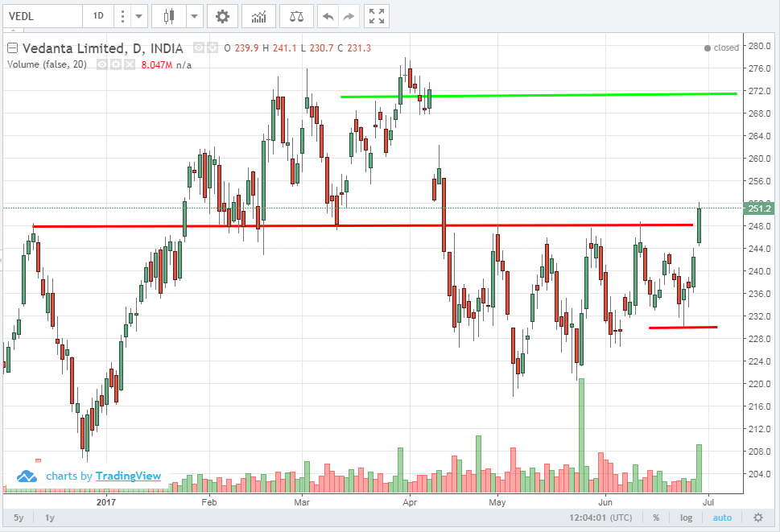Click the 2017 time axis label
The width and height of the screenshot is (780, 532).
pos(106,501)
